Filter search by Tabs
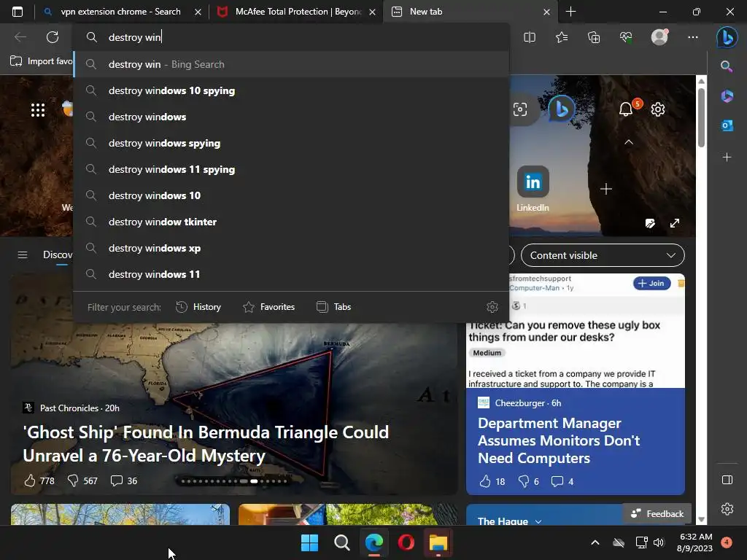747x560 pixels. pos(333,307)
